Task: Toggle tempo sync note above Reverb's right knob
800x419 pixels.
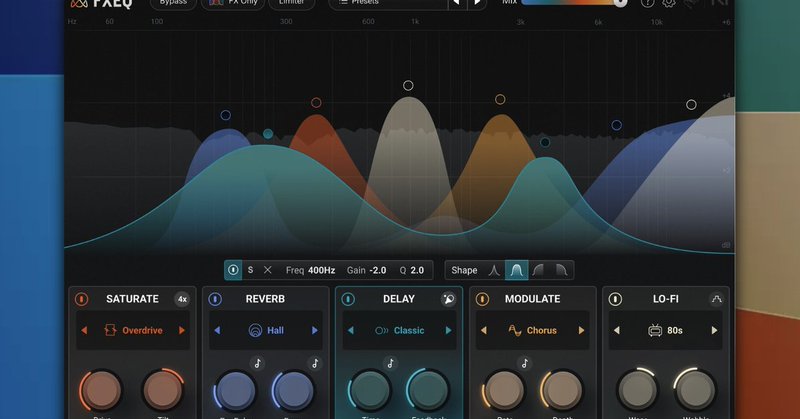Action: click(315, 363)
